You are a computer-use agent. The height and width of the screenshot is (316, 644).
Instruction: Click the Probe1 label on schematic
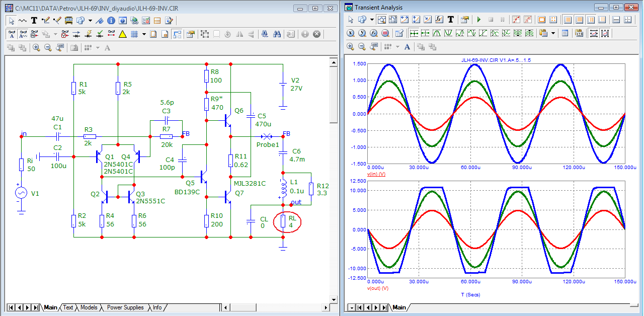point(268,145)
